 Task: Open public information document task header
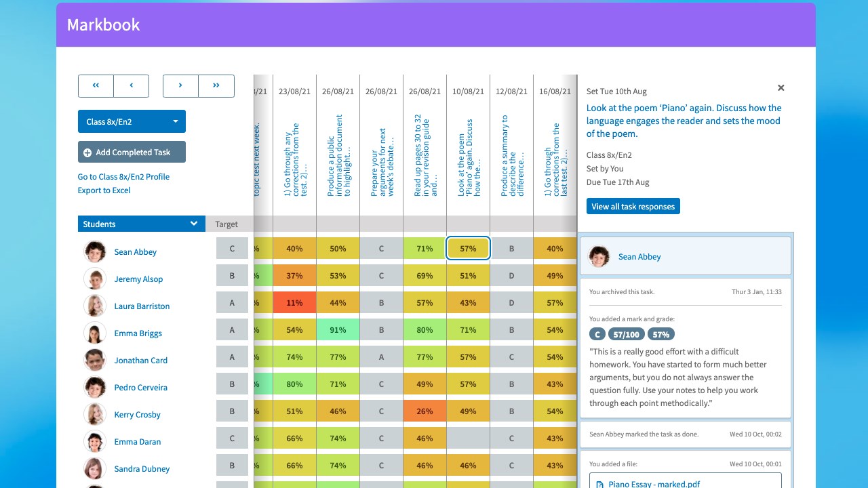tap(338, 156)
